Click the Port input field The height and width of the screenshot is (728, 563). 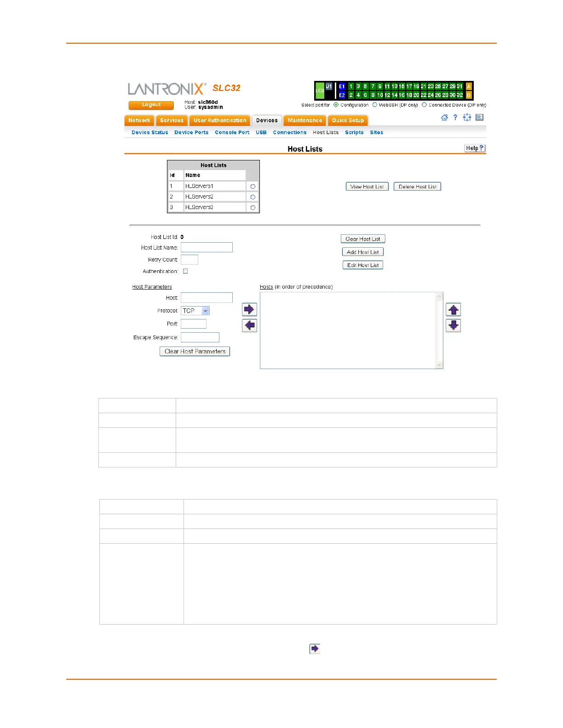(194, 324)
